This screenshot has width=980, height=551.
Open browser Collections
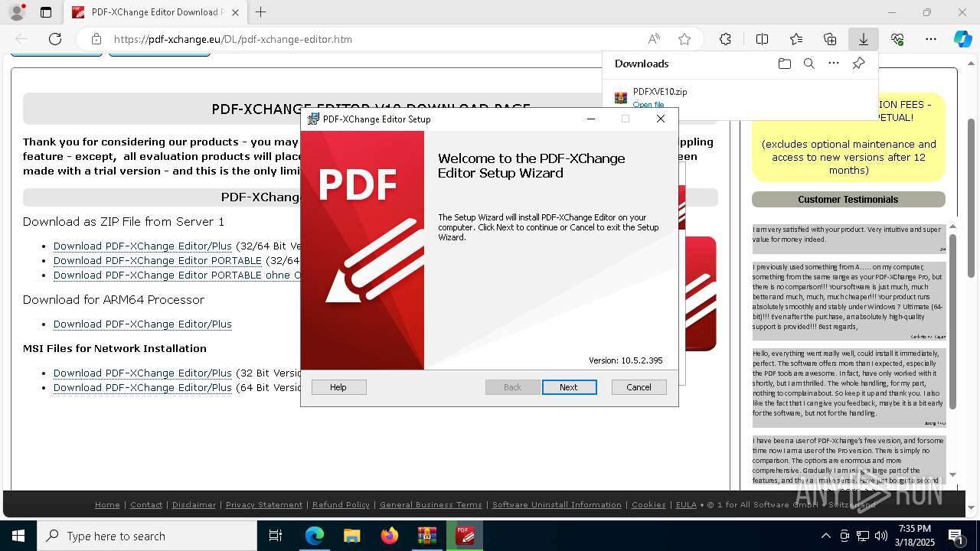(x=830, y=39)
